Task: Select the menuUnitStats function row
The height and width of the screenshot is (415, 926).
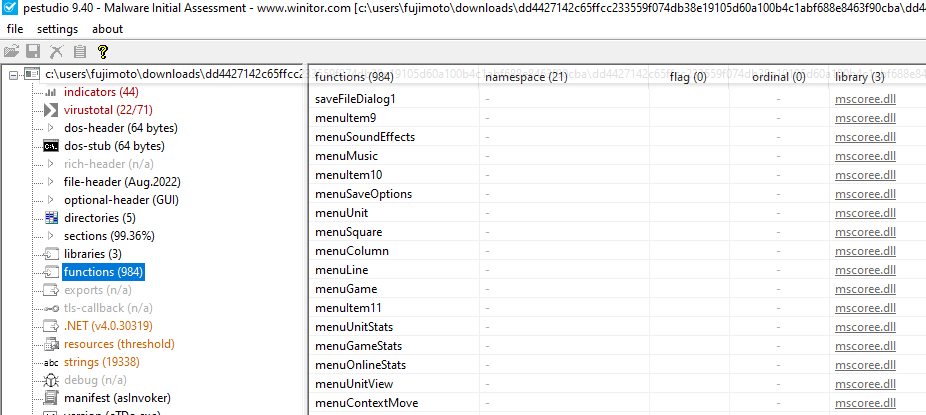Action: click(x=617, y=327)
